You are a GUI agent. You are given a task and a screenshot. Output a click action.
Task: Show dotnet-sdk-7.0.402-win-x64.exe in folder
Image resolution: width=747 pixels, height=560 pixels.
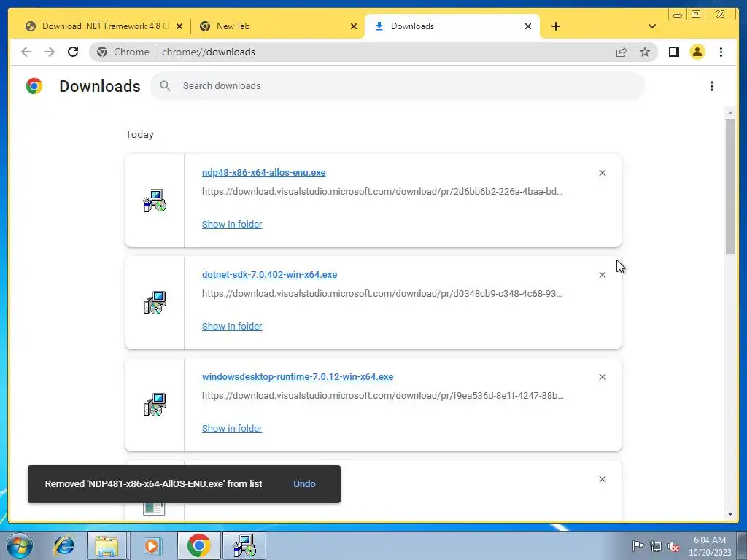pos(231,326)
